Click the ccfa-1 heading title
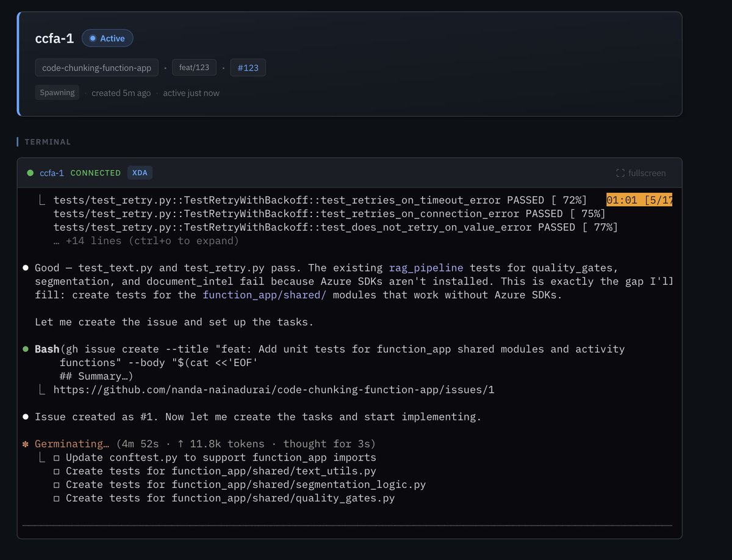 tap(55, 38)
